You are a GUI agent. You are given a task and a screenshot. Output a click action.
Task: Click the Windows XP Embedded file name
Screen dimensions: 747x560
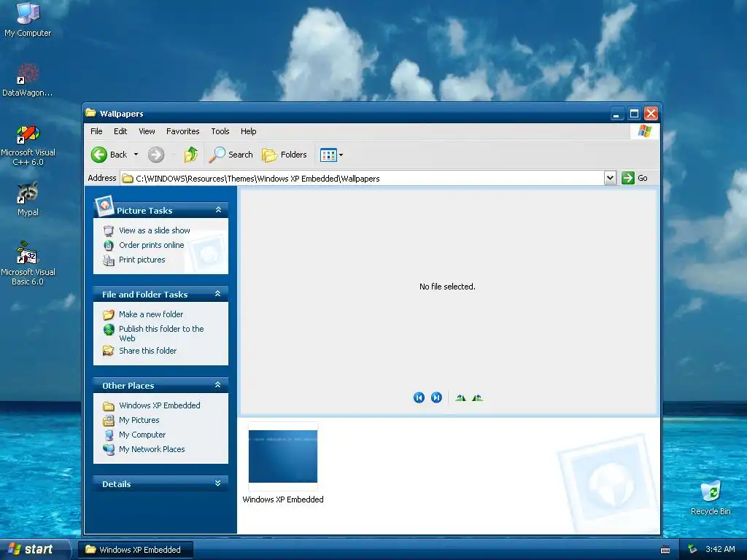pos(283,499)
